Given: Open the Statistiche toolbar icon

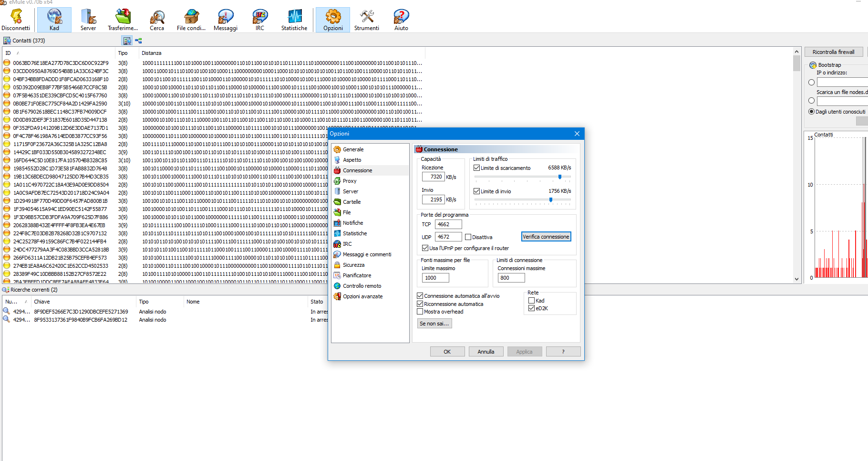Looking at the screenshot, I should pos(294,20).
